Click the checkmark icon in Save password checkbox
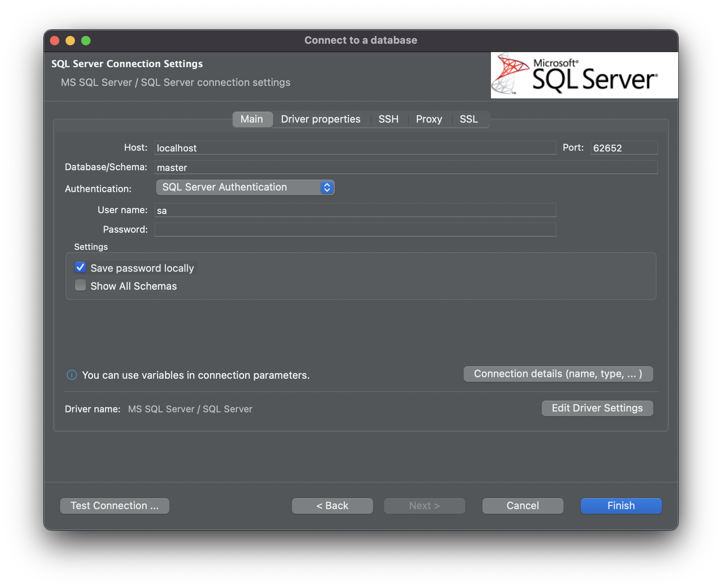Screen dimensions: 722x588 coord(80,267)
